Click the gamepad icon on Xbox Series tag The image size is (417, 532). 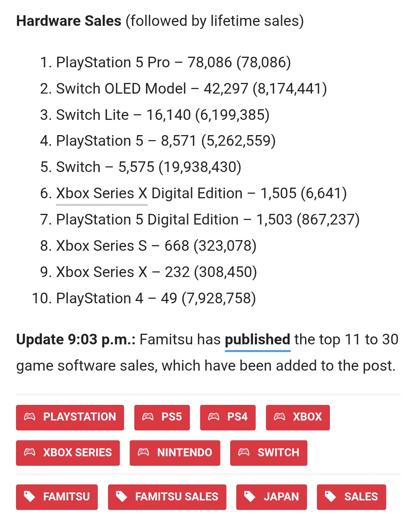tap(30, 452)
